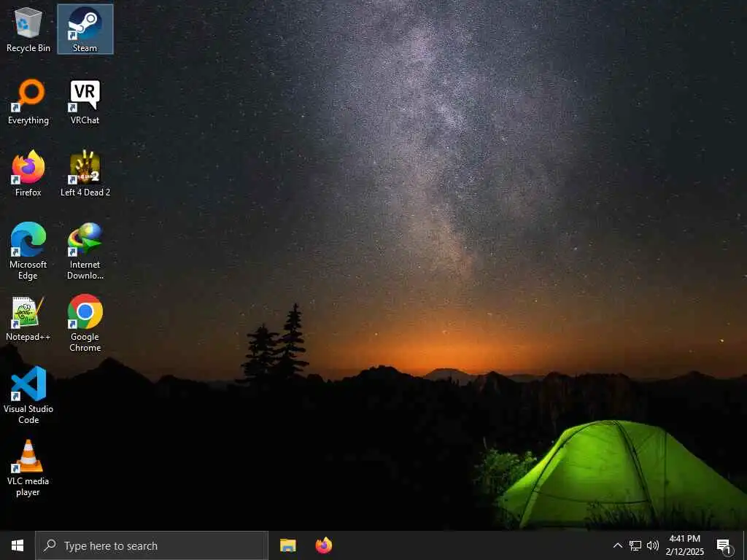Screen dimensions: 747x560
Task: Open the clock and calendar flyout
Action: coord(684,545)
